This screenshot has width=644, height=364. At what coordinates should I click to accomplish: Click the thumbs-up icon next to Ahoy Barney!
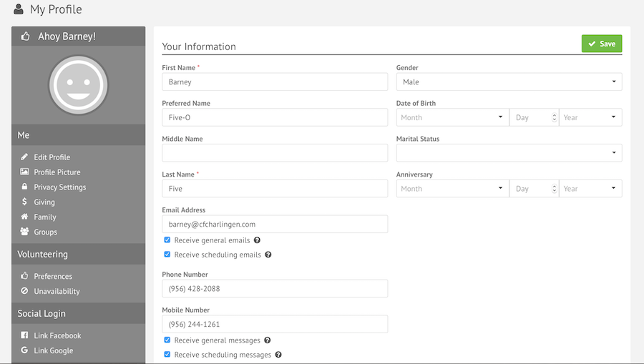click(x=26, y=36)
